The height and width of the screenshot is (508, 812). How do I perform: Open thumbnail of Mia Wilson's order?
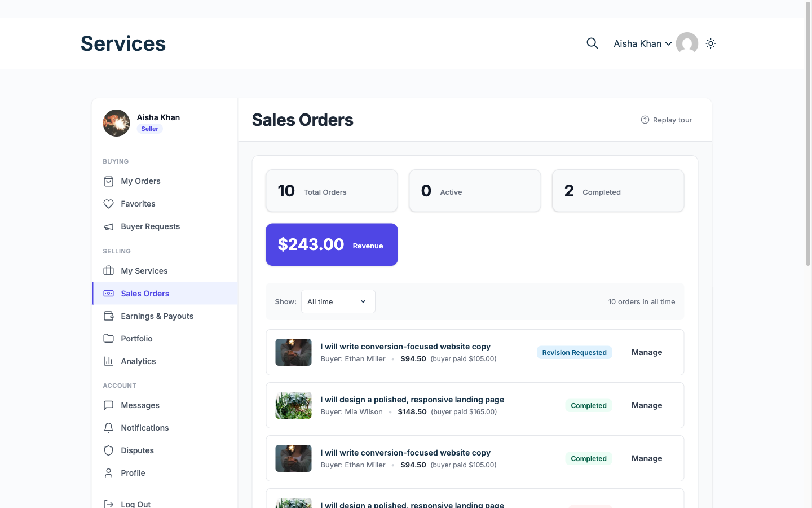[x=293, y=405]
